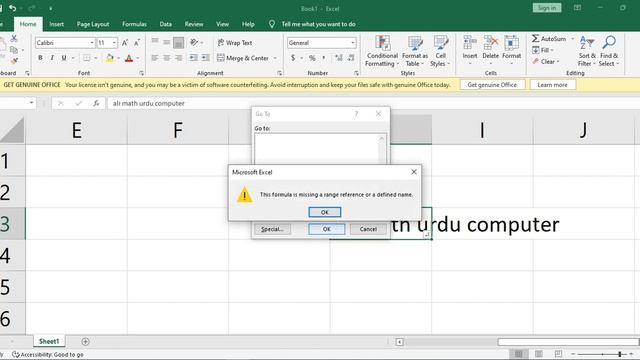The image size is (640, 360).
Task: Toggle Wrap Text
Action: (235, 42)
